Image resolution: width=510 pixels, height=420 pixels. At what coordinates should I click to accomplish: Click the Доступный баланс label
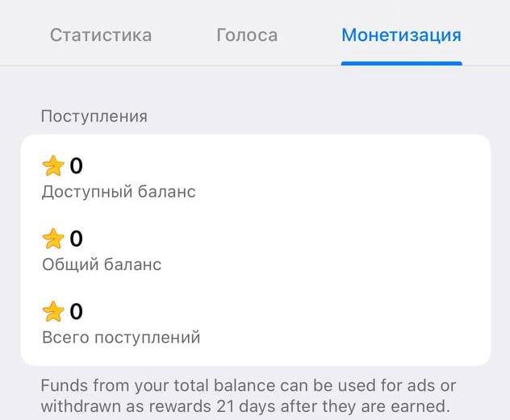119,192
